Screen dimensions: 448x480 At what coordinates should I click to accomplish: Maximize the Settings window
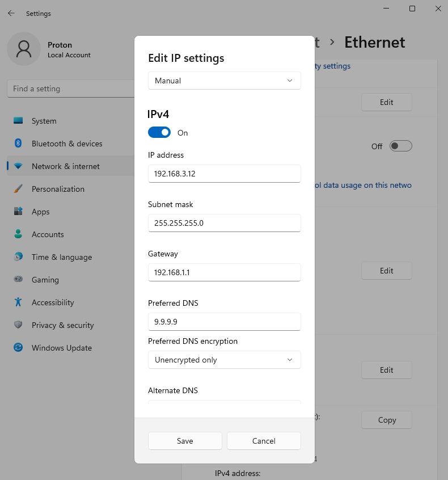click(x=412, y=9)
